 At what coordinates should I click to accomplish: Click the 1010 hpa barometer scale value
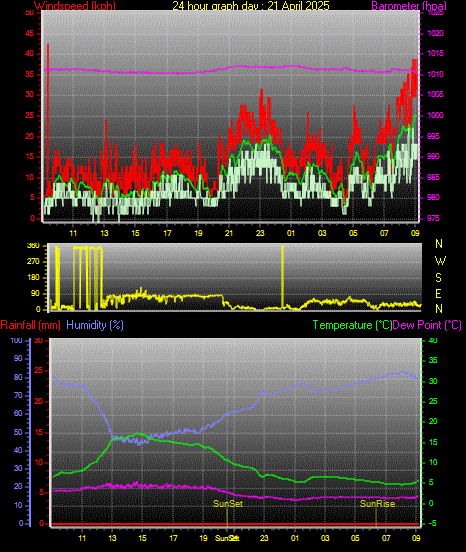point(435,74)
